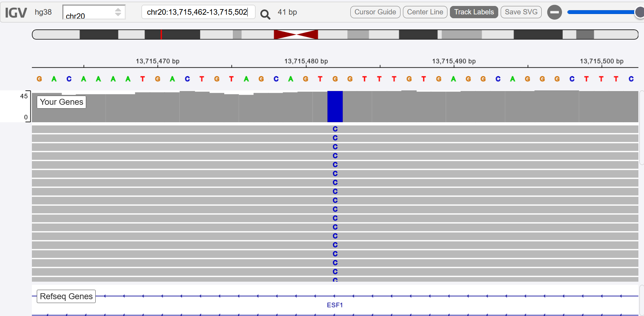Click the Your Genes track label
644x316 pixels.
[61, 102]
